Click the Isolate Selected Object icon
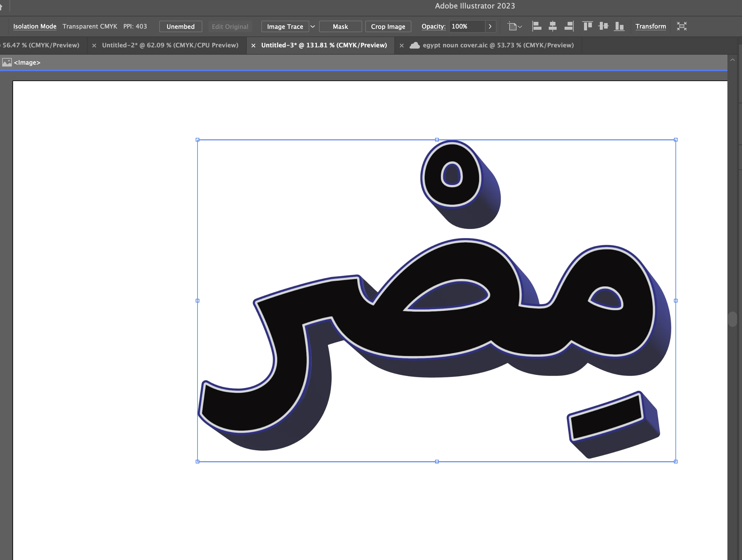 682,26
